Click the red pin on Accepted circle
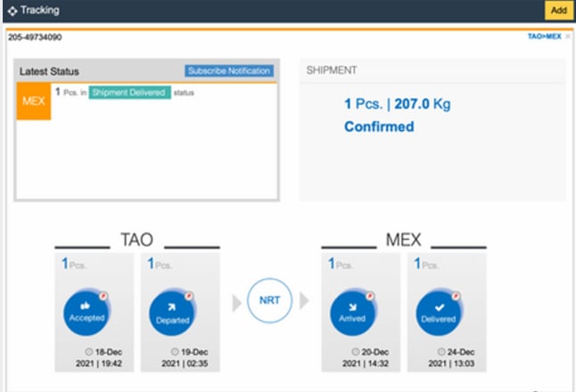 point(104,296)
